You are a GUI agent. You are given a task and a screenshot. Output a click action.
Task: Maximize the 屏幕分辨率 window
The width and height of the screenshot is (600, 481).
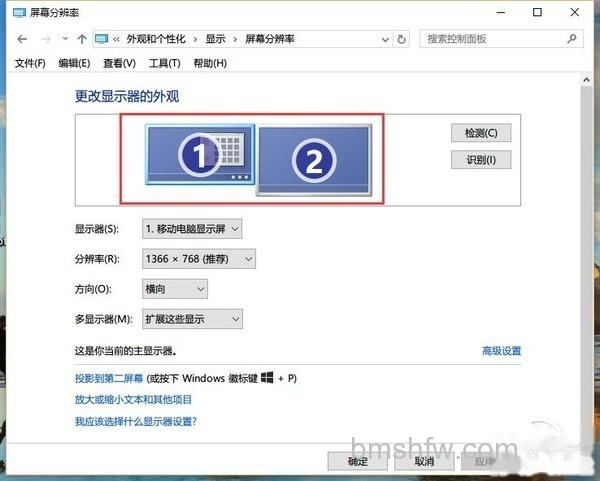(x=537, y=13)
